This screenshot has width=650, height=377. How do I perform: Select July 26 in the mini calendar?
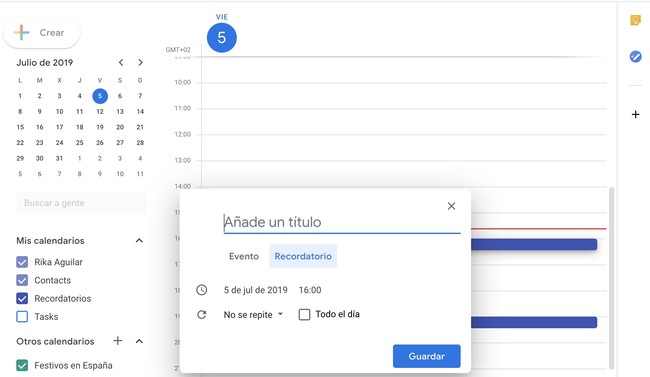click(x=100, y=143)
